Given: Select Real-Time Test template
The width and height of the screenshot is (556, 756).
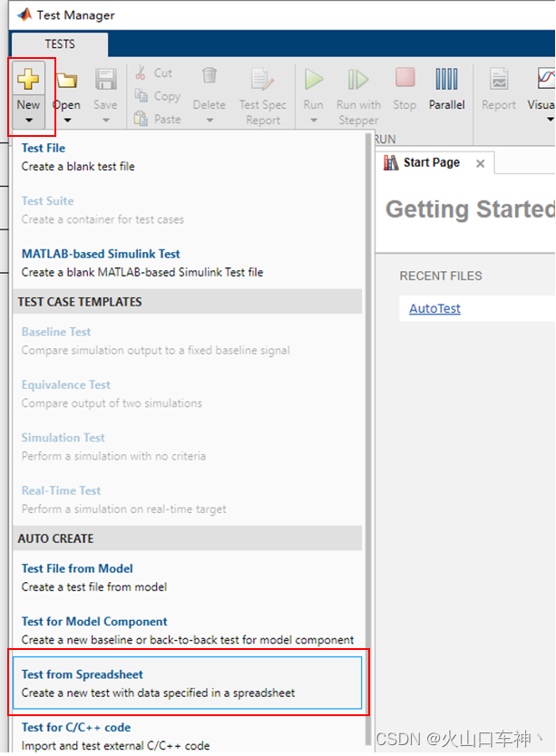Looking at the screenshot, I should [x=187, y=499].
